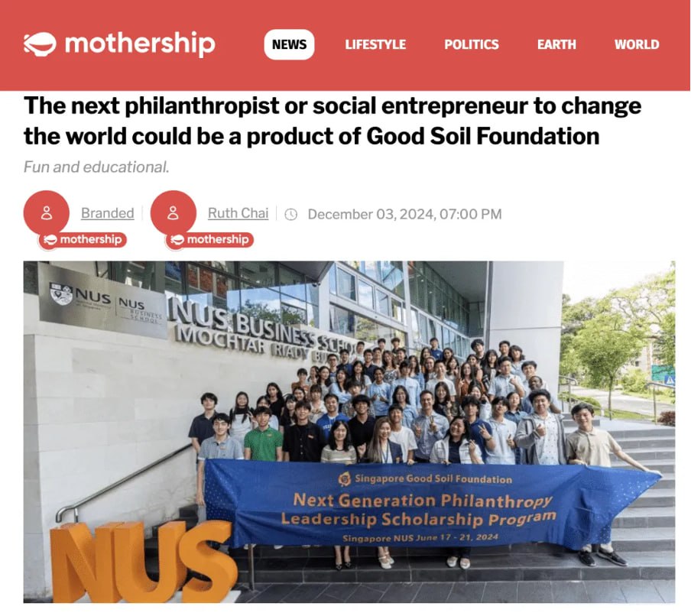Click the Branded author avatar icon
This screenshot has height=616, width=691.
point(47,213)
